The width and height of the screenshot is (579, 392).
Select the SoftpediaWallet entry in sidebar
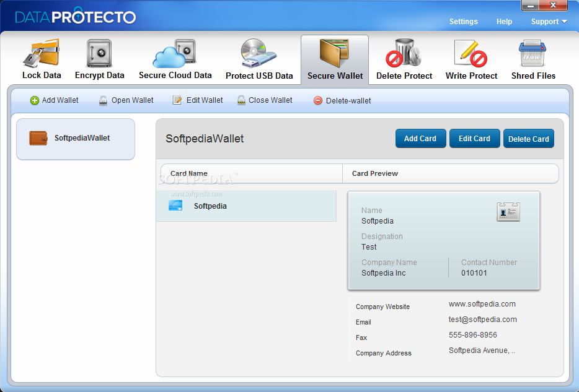76,139
